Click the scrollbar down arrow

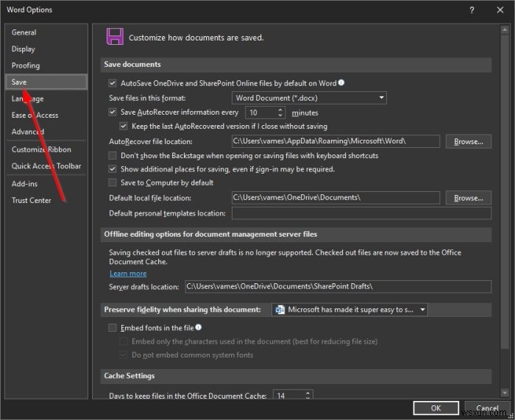click(x=505, y=392)
